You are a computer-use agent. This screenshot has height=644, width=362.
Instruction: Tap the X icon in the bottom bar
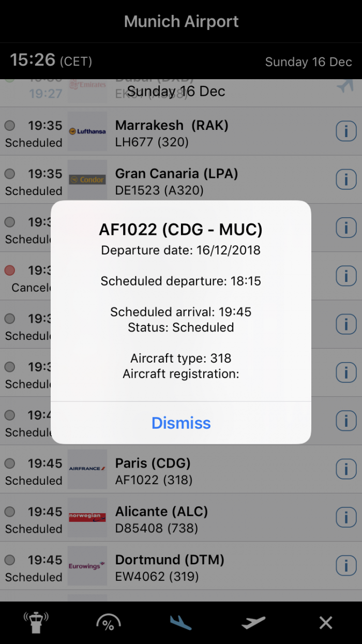pyautogui.click(x=326, y=622)
